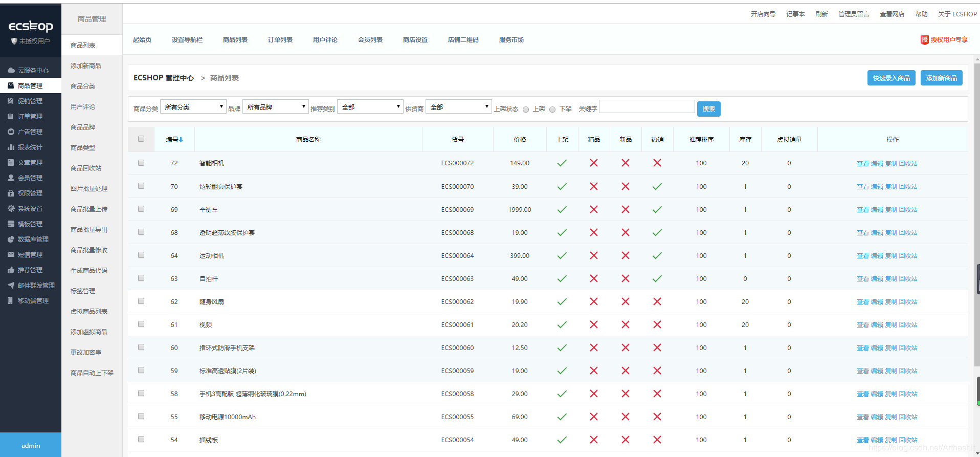
Task: Toggle 精品 cross for 平衡车
Action: coord(594,209)
